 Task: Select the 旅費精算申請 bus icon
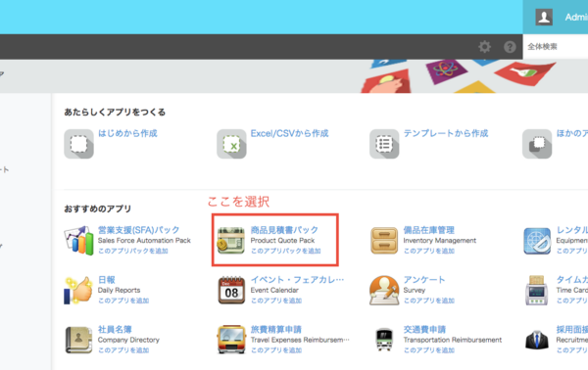[231, 340]
